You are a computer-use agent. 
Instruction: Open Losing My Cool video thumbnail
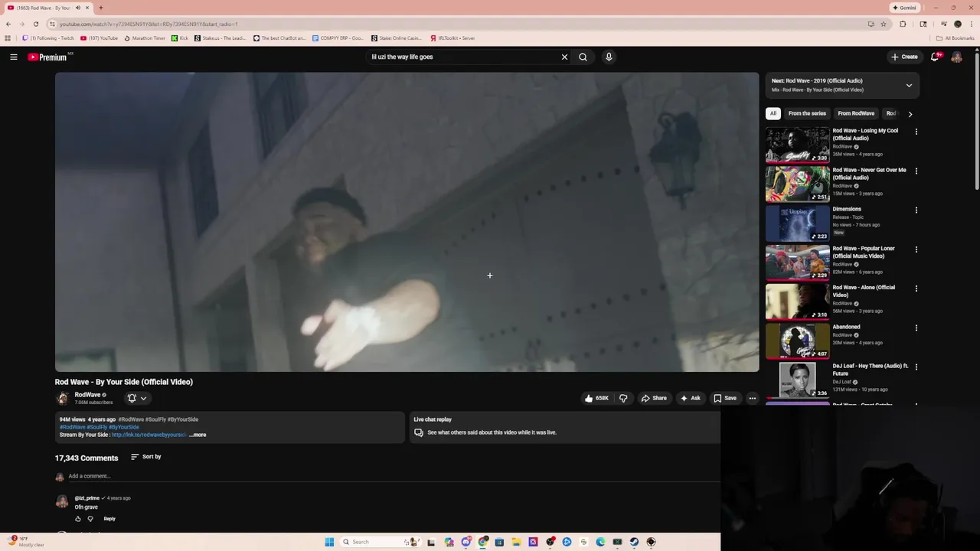coord(798,145)
